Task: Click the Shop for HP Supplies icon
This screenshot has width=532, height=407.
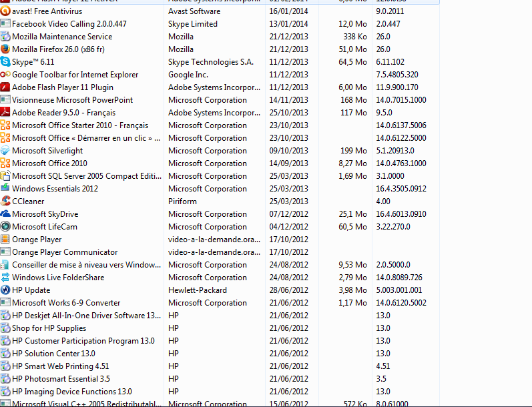Action: [x=5, y=328]
